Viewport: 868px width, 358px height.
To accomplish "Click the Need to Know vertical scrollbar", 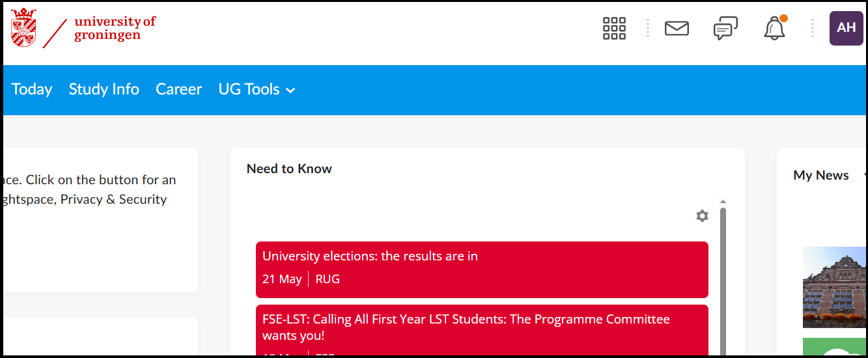I will click(x=723, y=280).
